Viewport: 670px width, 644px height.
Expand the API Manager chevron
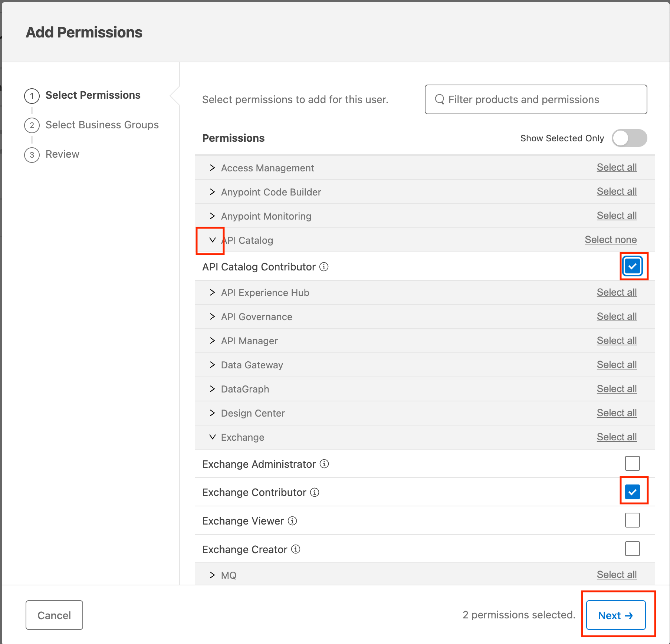[x=212, y=341]
